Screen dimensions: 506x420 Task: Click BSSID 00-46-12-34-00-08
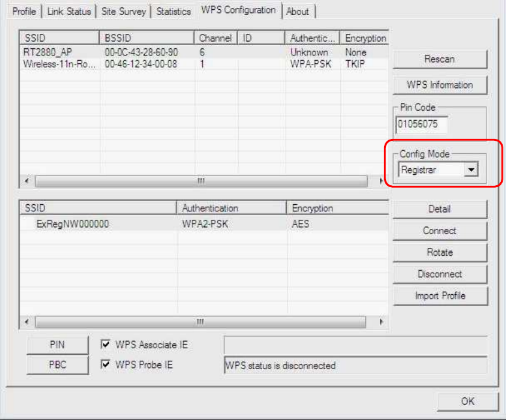141,64
